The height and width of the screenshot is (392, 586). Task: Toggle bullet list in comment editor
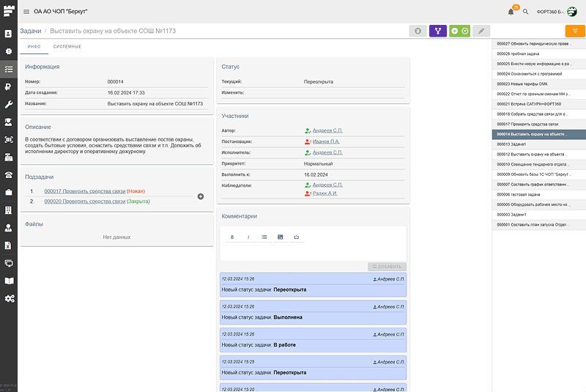click(x=264, y=237)
